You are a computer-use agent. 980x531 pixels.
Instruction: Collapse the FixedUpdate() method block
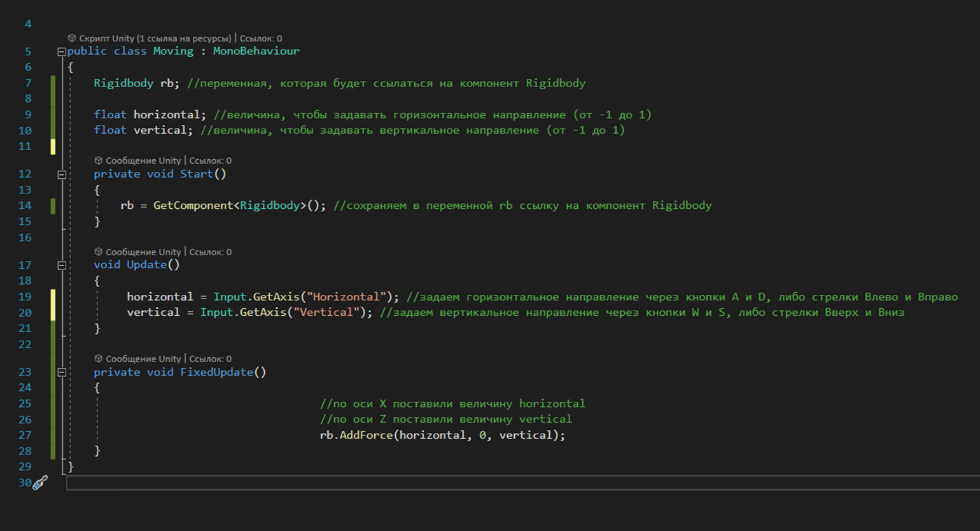62,372
